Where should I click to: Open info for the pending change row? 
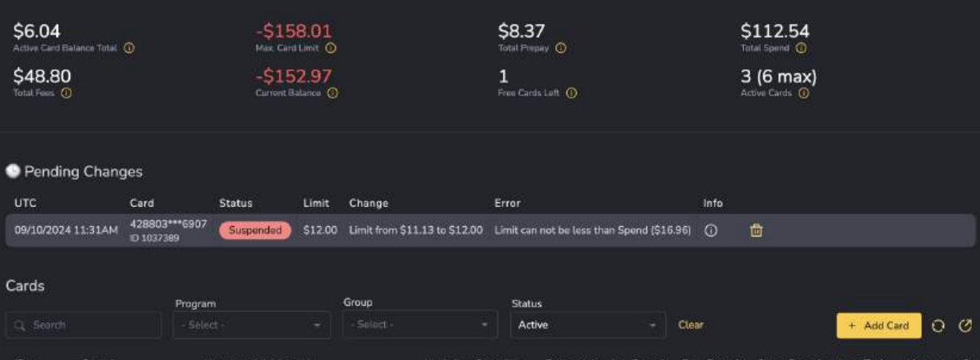pyautogui.click(x=711, y=230)
